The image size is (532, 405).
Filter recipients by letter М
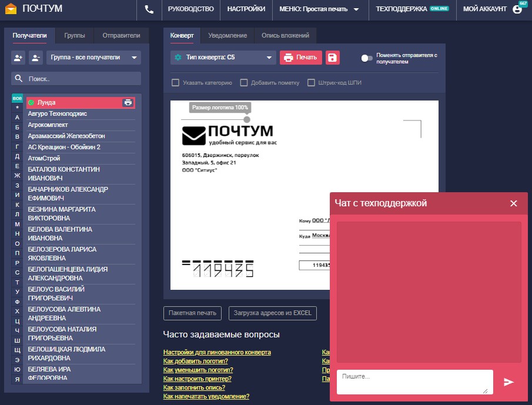click(x=17, y=224)
